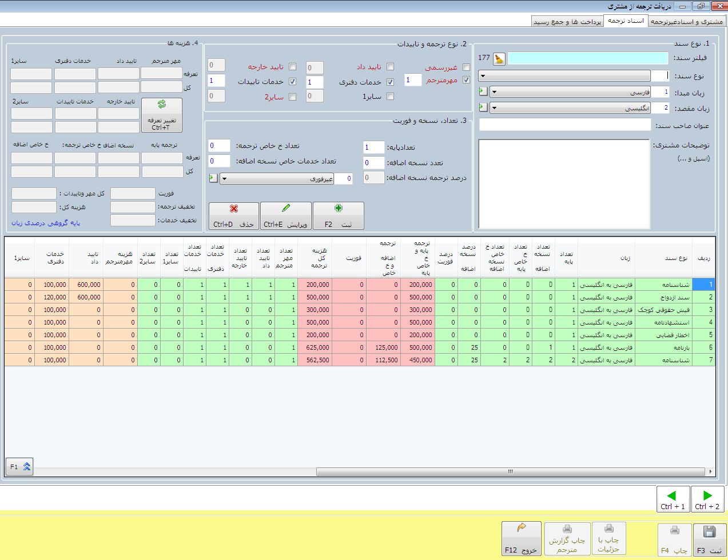This screenshot has width=728, height=560.
Task: Switch to the اسناد ترجمه tab
Action: coord(626,21)
